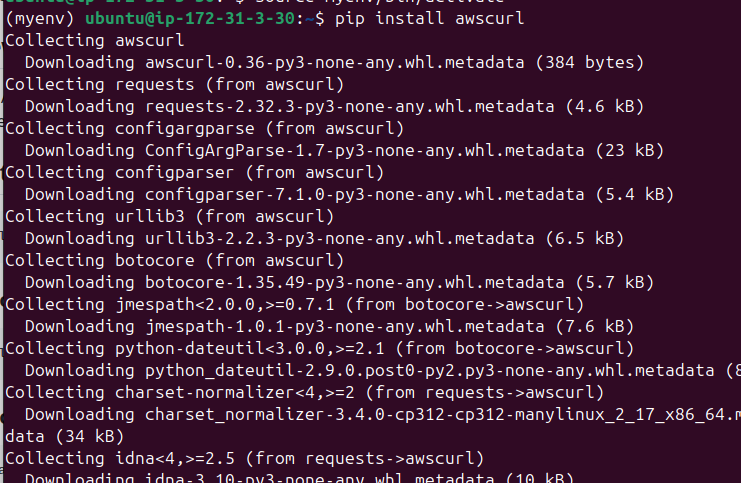The width and height of the screenshot is (741, 483).
Task: Click the 'Collecting awscurl' line
Action: 95,40
